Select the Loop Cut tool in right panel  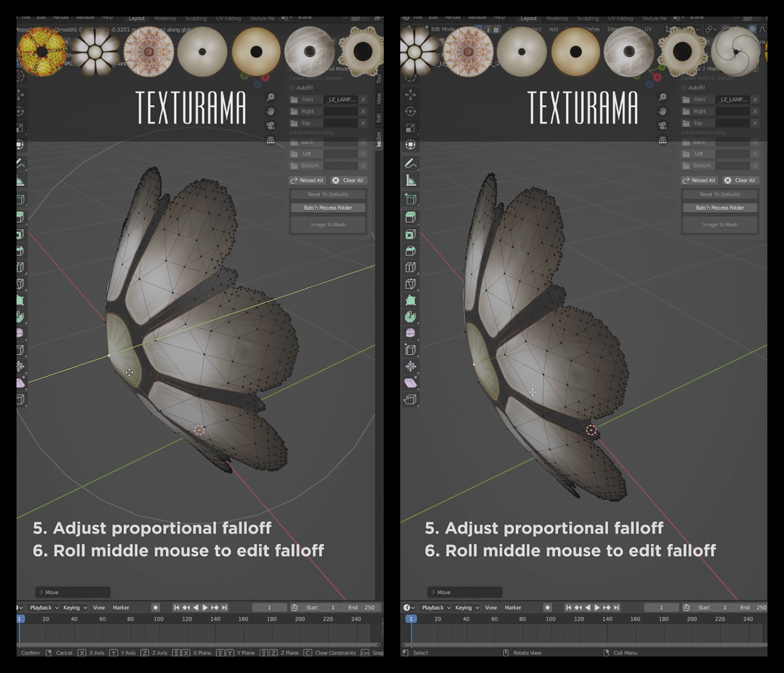[410, 267]
